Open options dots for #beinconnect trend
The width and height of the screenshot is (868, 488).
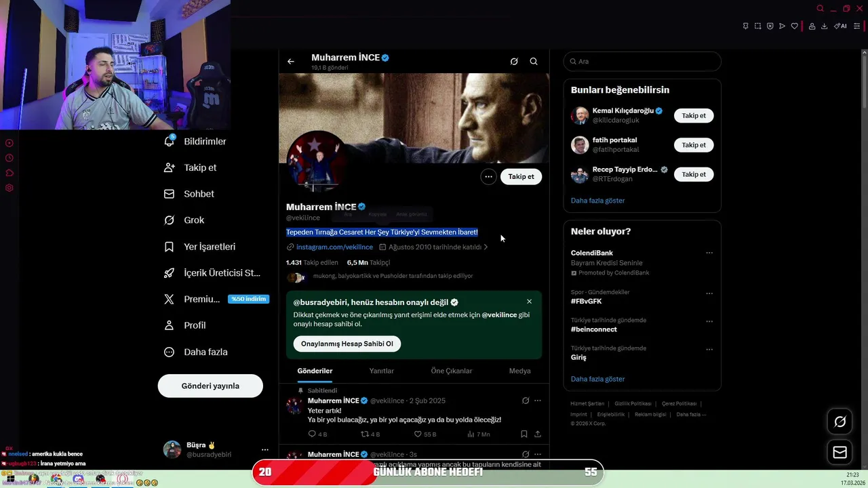point(709,321)
